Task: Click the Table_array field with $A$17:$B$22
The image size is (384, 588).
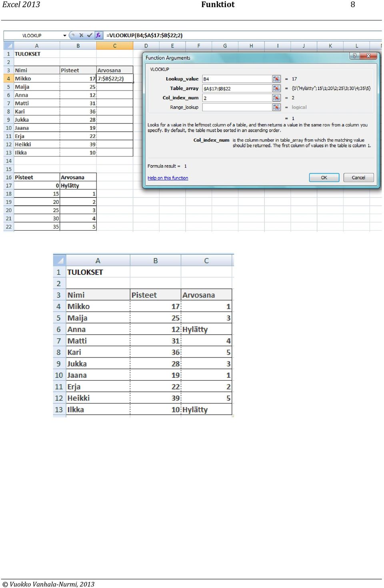Action: pyautogui.click(x=237, y=88)
